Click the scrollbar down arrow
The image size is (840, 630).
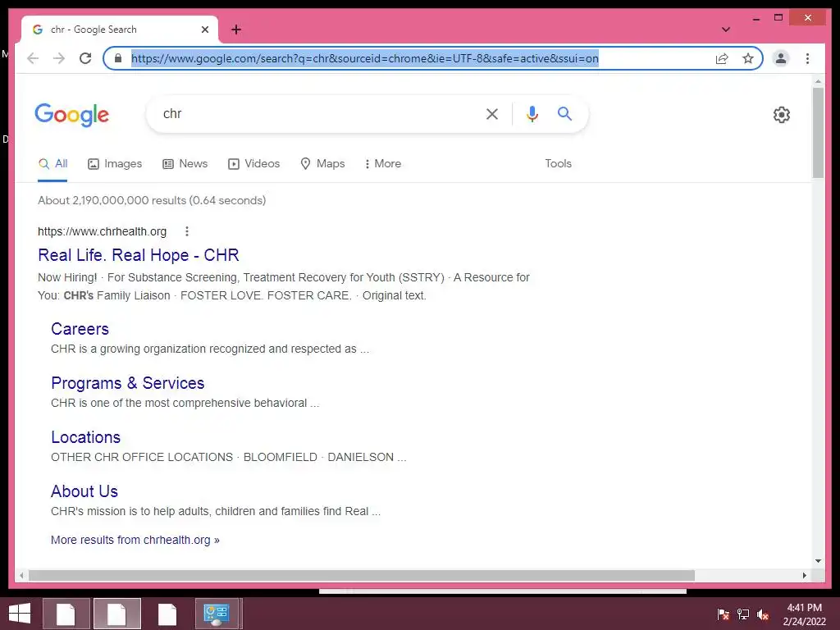point(818,561)
